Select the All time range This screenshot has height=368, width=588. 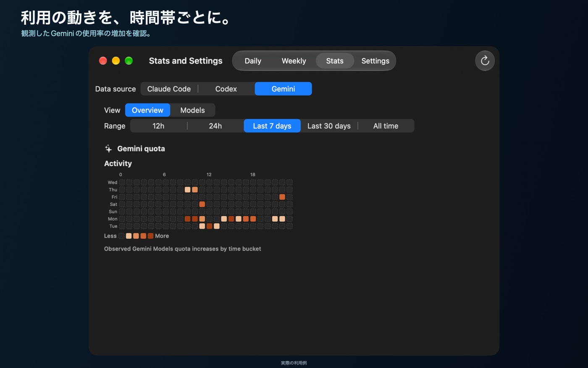point(386,126)
